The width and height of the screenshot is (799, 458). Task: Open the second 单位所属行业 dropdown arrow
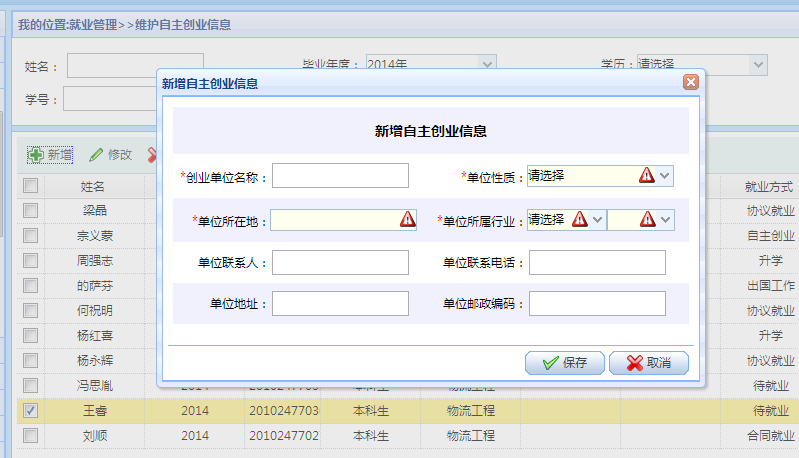(665, 220)
